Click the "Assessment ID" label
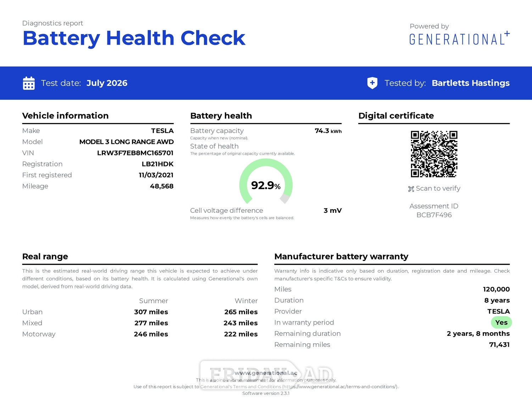532x399 pixels. 434,206
